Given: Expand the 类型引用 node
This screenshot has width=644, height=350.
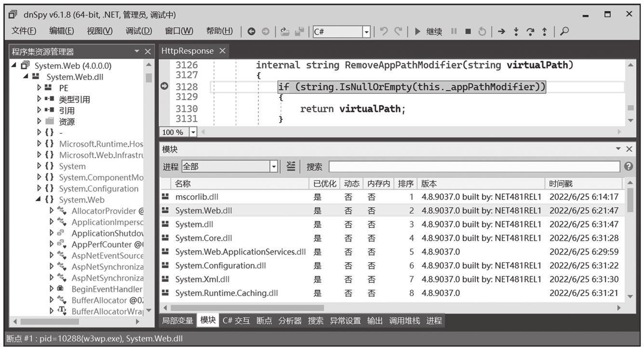Looking at the screenshot, I should (39, 99).
